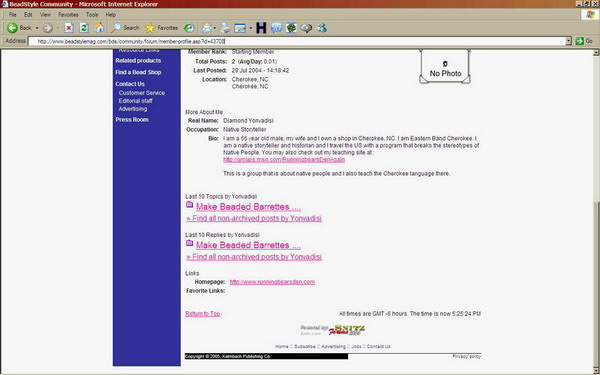The width and height of the screenshot is (600, 375).
Task: Click inside the Address URL field
Action: (x=297, y=41)
